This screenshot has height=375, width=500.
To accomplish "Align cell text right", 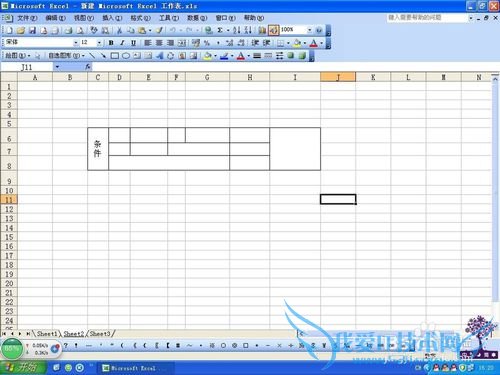I will (x=170, y=43).
